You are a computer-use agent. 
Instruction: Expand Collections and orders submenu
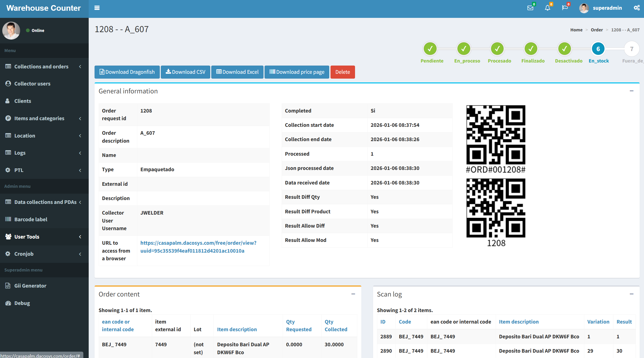click(41, 67)
